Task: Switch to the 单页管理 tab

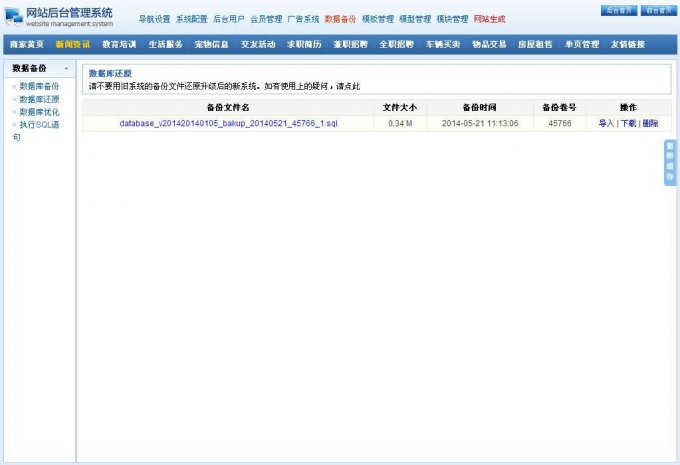Action: [x=582, y=44]
